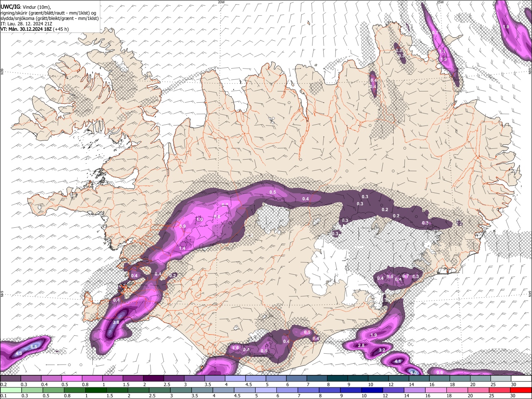Click the 0.2 swatch in the snow legend

coord(10,378)
